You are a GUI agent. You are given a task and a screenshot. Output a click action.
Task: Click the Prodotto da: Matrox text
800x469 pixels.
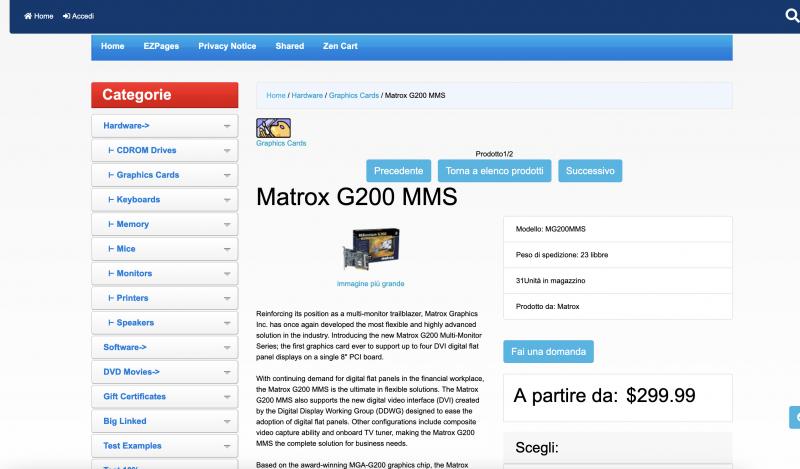point(547,307)
